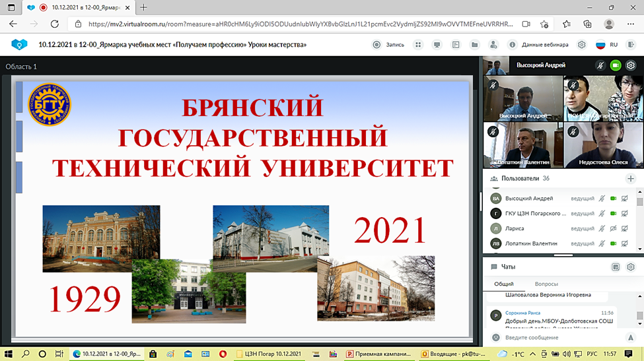The width and height of the screenshot is (644, 361).
Task: Go back in browser history
Action: tap(13, 24)
